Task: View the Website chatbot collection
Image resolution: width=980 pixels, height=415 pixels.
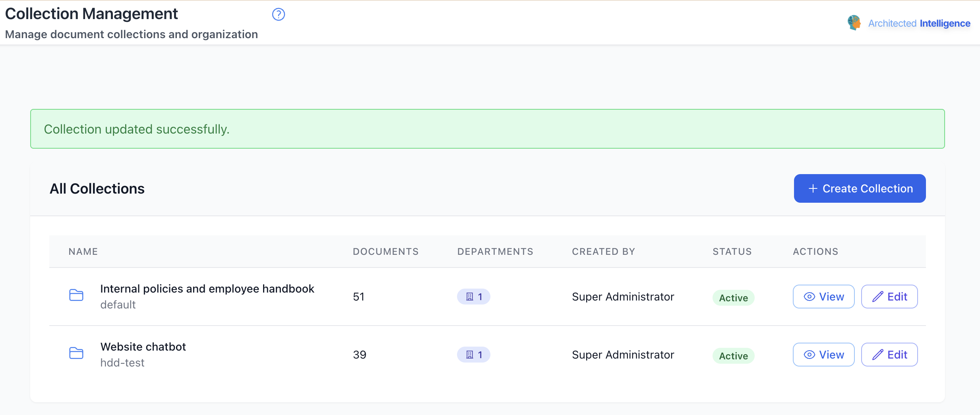Action: tap(823, 355)
